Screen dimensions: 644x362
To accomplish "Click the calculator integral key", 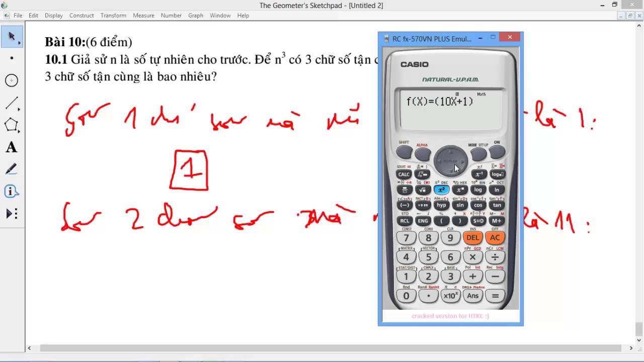I will [x=423, y=174].
